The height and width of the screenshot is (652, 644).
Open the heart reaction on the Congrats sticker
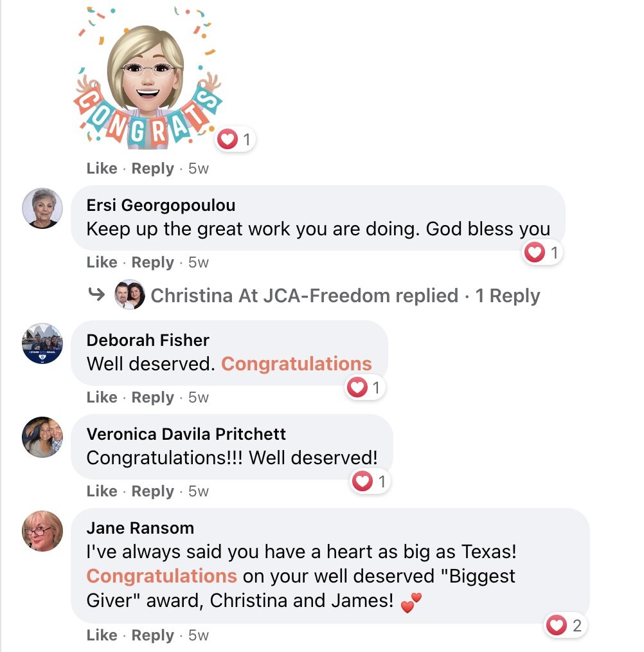click(x=235, y=140)
